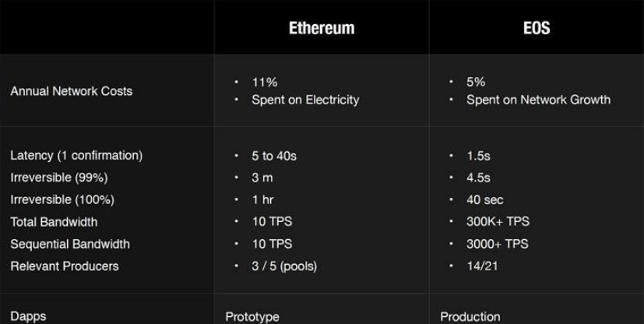Click the Production cell under EOS
This screenshot has height=324, width=644.
pos(470,317)
